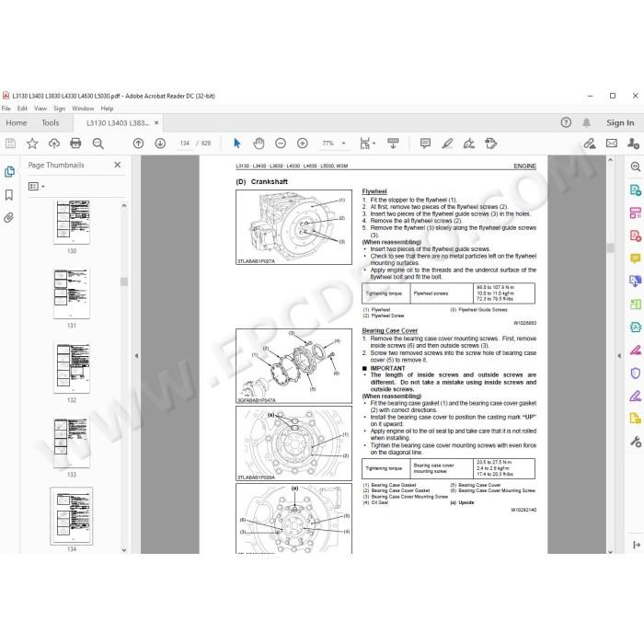Send file by email envelope icon
644x644 pixels.
click(612, 144)
